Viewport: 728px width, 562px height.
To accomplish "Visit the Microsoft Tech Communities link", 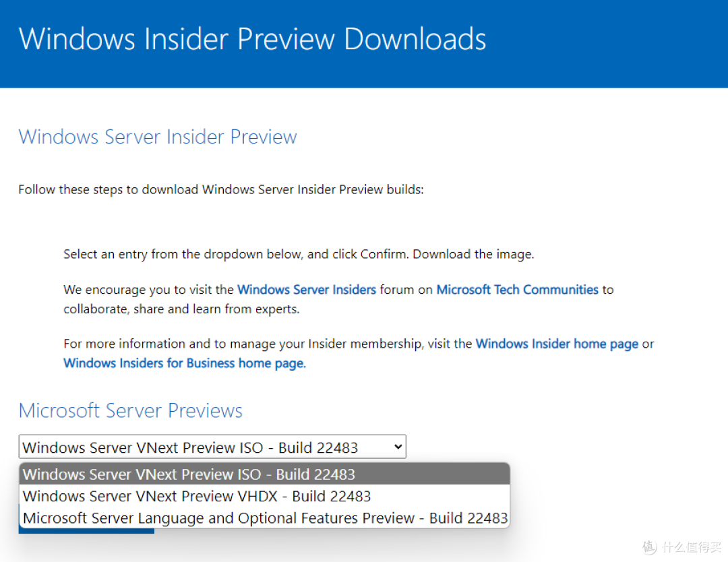I will 517,289.
